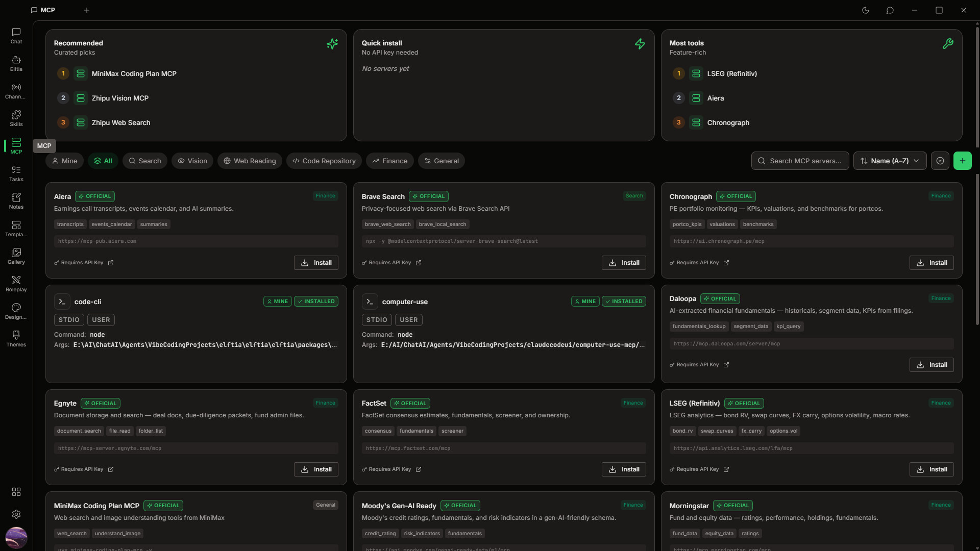The image size is (980, 551).
Task: Open the Roleplay sidebar section
Action: click(16, 284)
